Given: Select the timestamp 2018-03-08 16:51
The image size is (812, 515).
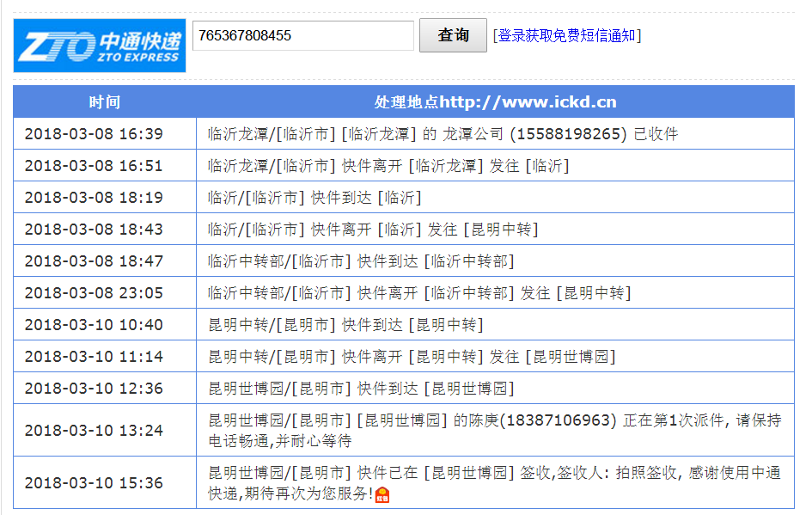Looking at the screenshot, I should click(94, 166).
